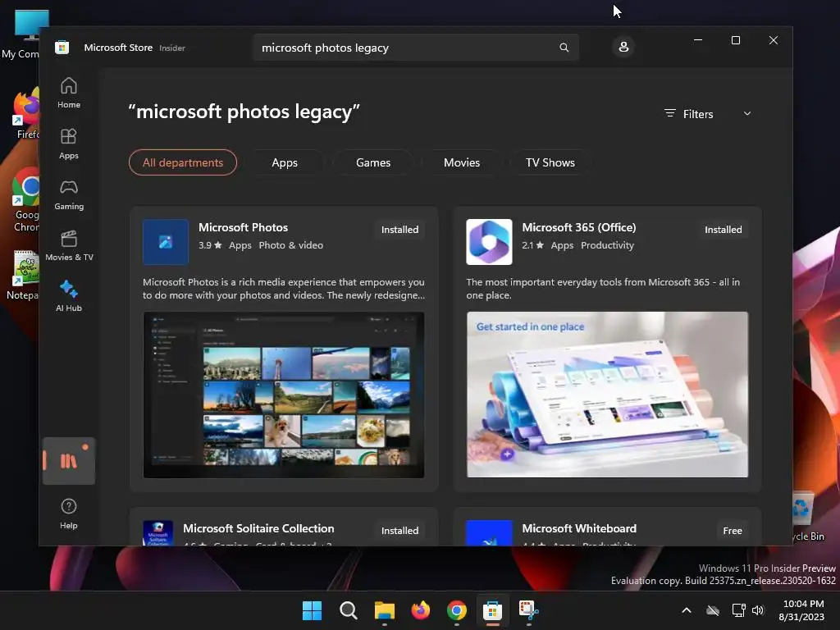This screenshot has width=840, height=630.
Task: Click the network icon in the system tray
Action: click(x=739, y=610)
